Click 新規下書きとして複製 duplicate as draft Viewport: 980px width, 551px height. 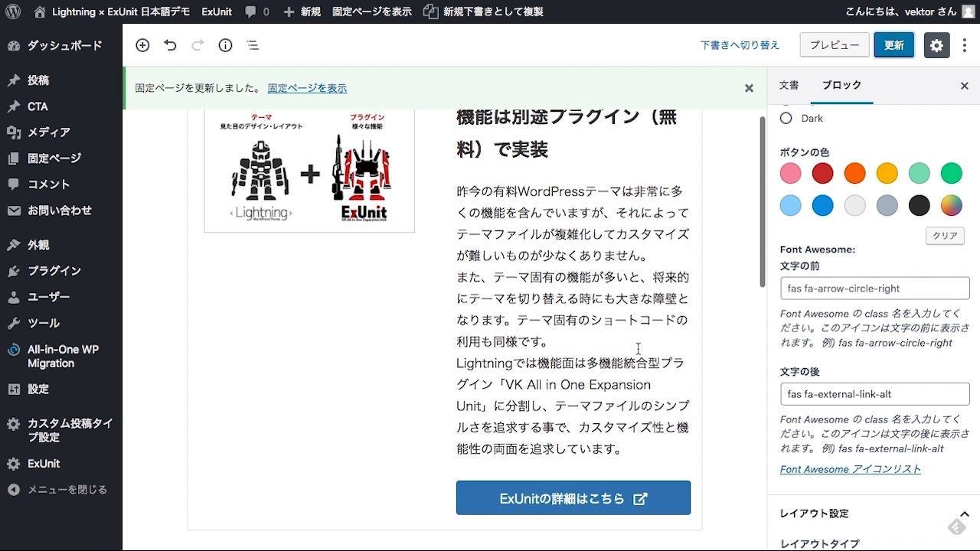(483, 11)
